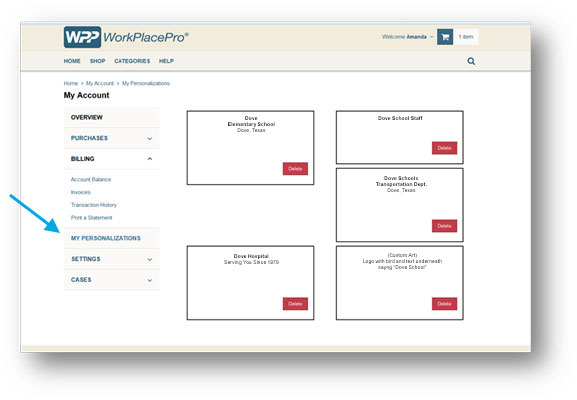Expand the Cases section
Screen dimensions: 577x400
(112, 280)
